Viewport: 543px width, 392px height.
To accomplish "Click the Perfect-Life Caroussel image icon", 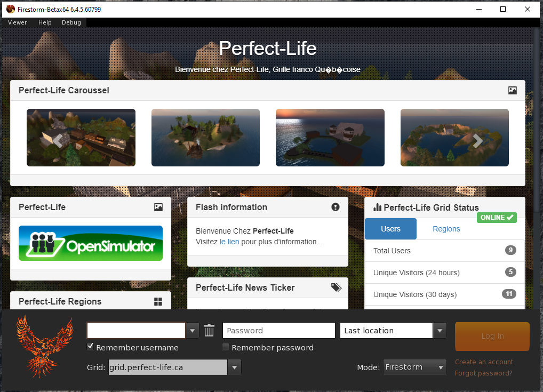I will (x=513, y=90).
